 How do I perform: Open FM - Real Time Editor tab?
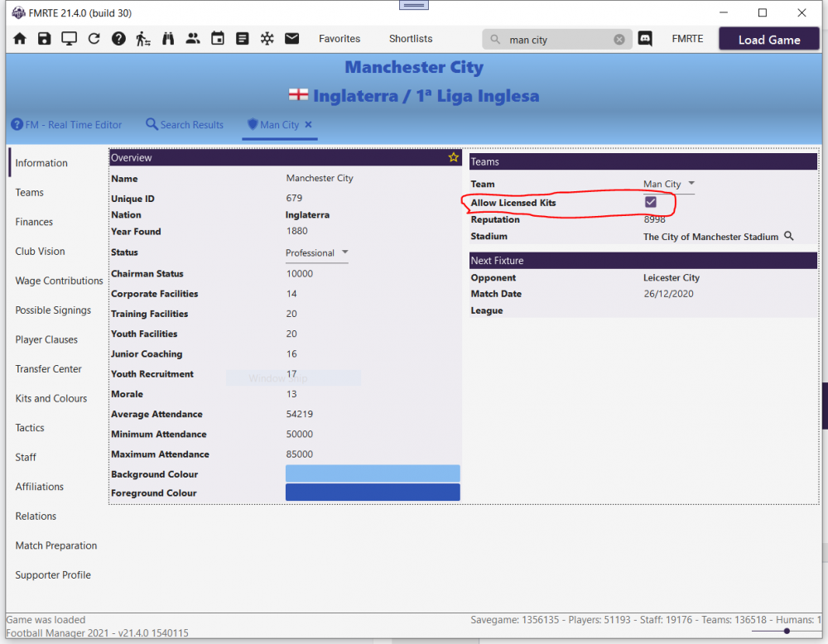(66, 124)
